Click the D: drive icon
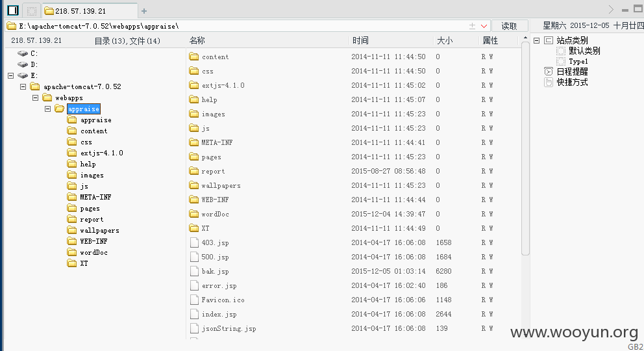This screenshot has width=644, height=351. coord(23,64)
